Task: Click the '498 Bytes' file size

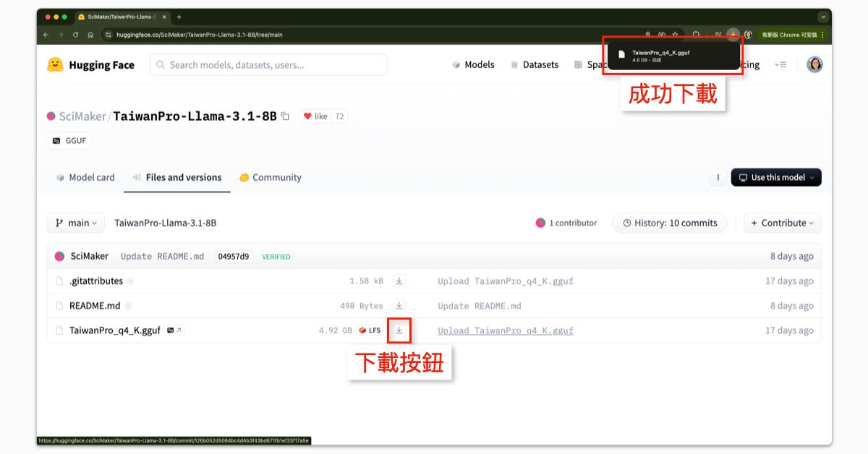Action: pos(362,306)
